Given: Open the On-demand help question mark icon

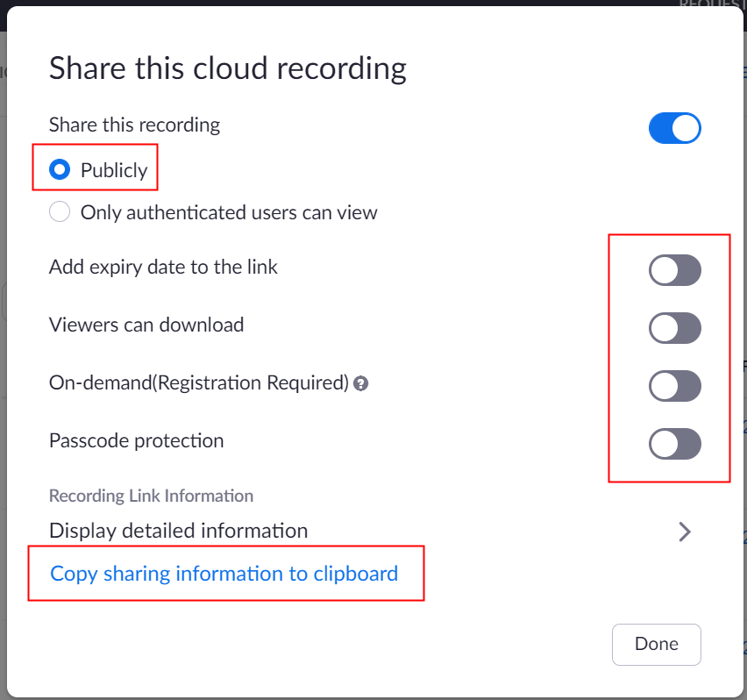Looking at the screenshot, I should 360,383.
